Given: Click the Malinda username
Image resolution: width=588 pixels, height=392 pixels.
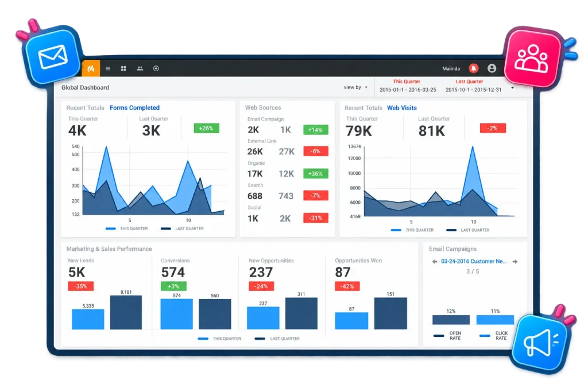Looking at the screenshot, I should pyautogui.click(x=451, y=68).
